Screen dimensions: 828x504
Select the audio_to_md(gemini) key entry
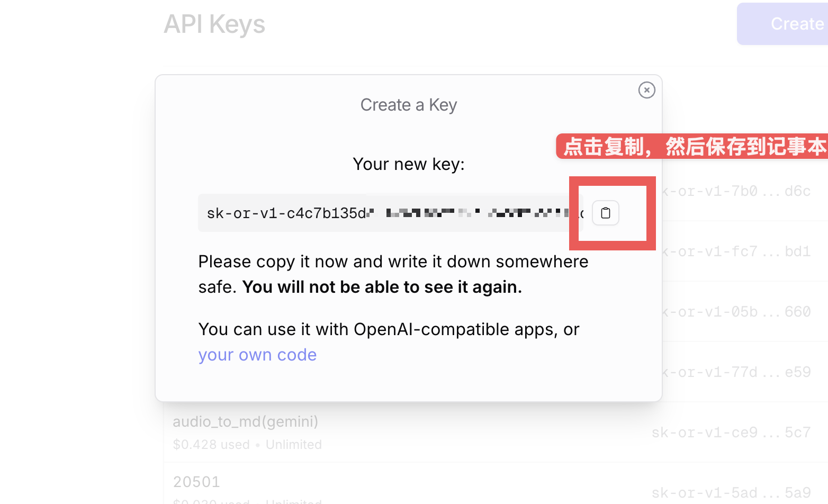point(246,421)
